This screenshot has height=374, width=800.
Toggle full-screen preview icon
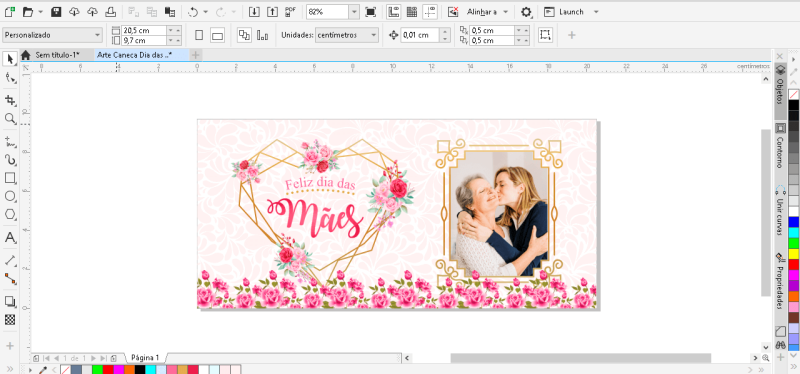tap(371, 12)
